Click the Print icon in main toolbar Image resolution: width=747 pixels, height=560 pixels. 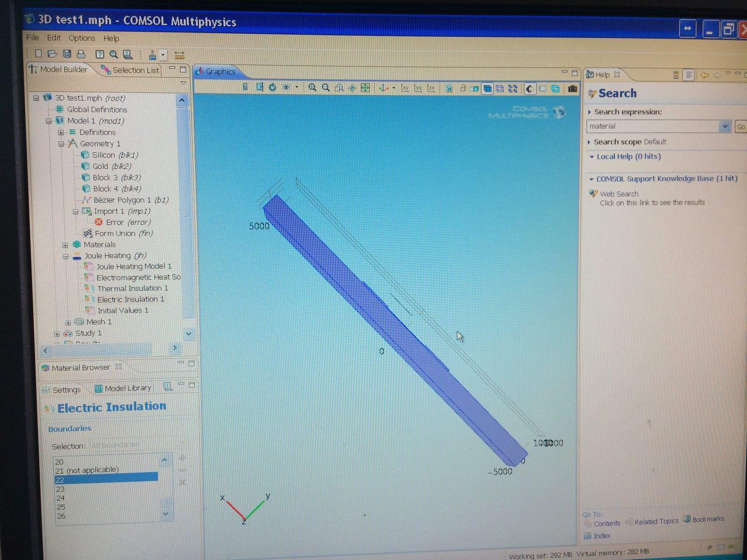pos(81,54)
